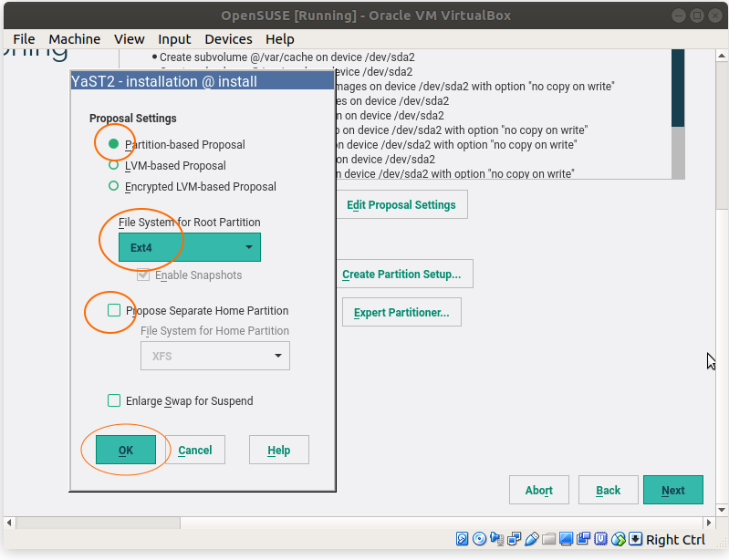The image size is (729, 560).
Task: Click the Abort button
Action: pos(539,490)
